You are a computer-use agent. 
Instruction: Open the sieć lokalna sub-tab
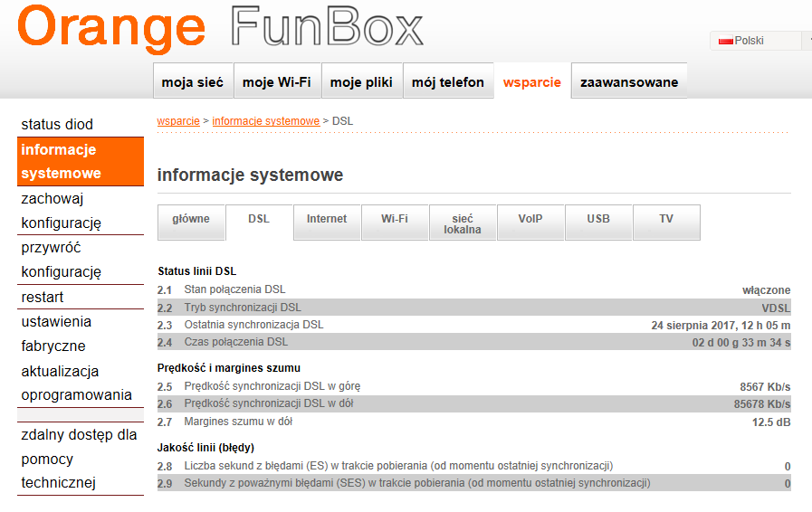[x=463, y=223]
